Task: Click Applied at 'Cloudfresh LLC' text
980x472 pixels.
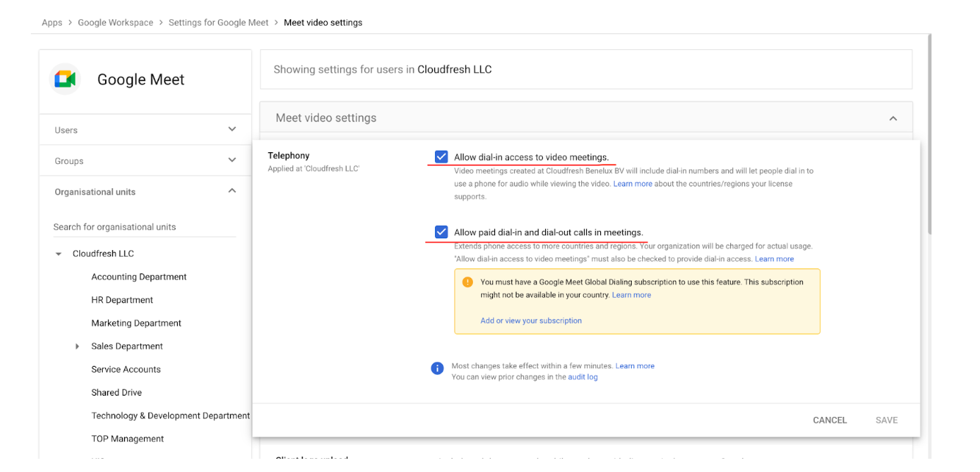Action: tap(313, 169)
